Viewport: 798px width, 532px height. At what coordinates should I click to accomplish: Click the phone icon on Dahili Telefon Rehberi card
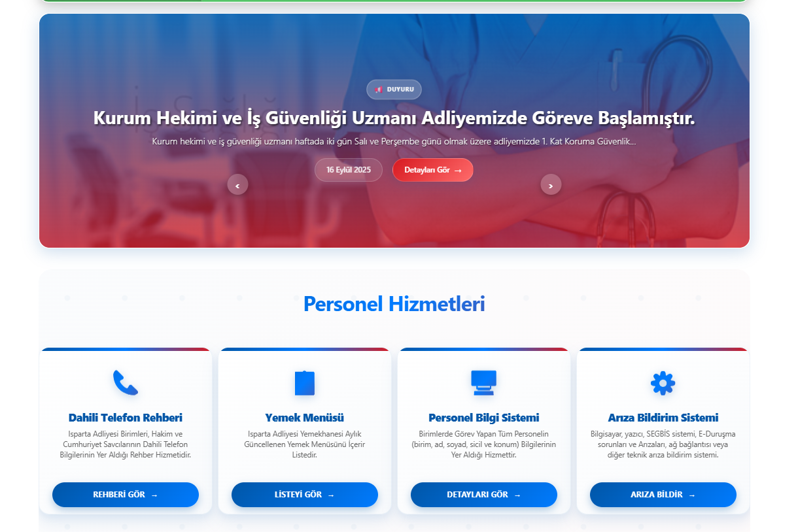tap(125, 381)
